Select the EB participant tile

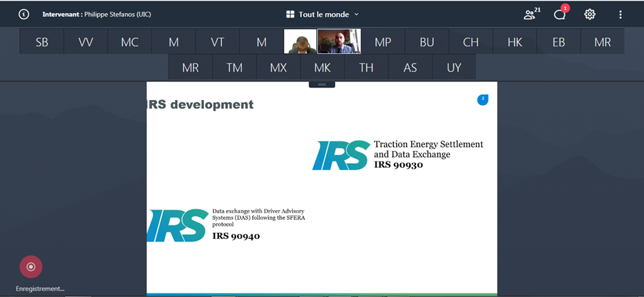pyautogui.click(x=558, y=41)
